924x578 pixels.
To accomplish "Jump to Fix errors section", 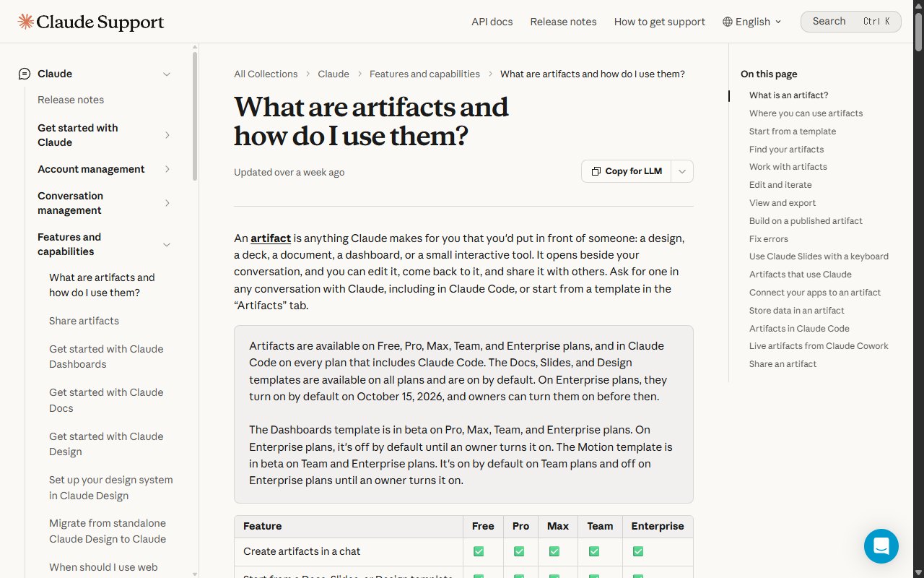I will click(x=769, y=238).
